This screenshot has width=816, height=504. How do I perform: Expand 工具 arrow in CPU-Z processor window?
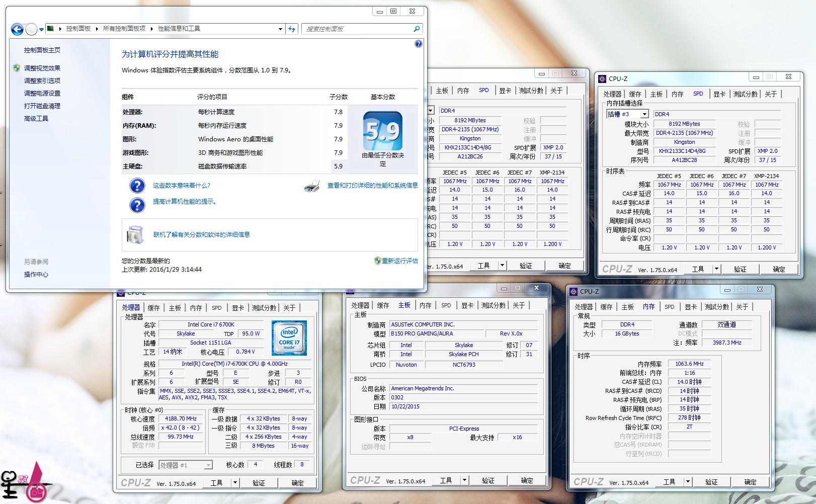click(235, 483)
